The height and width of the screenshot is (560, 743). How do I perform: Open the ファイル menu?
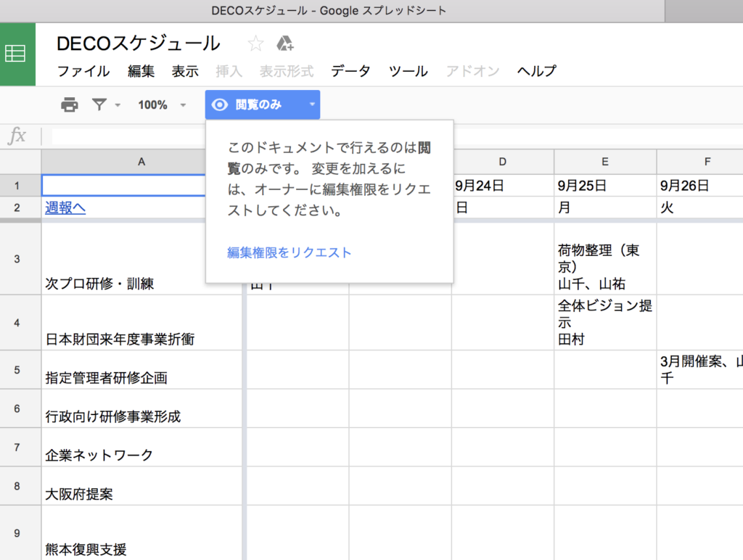click(x=83, y=71)
